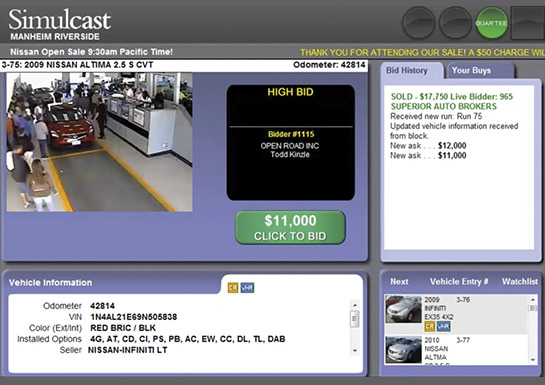The width and height of the screenshot is (545, 385).
Task: Click the MANHEIM RIVERSIDE location text
Action: 55,36
